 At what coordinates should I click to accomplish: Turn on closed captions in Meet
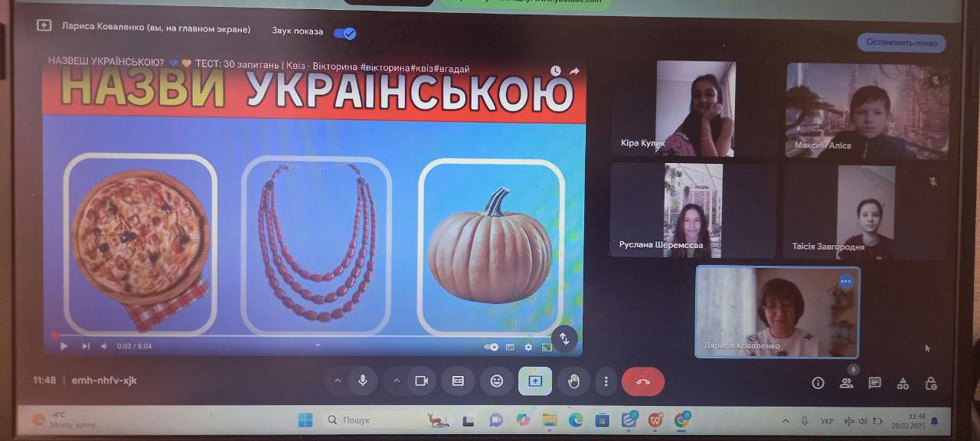point(458,381)
